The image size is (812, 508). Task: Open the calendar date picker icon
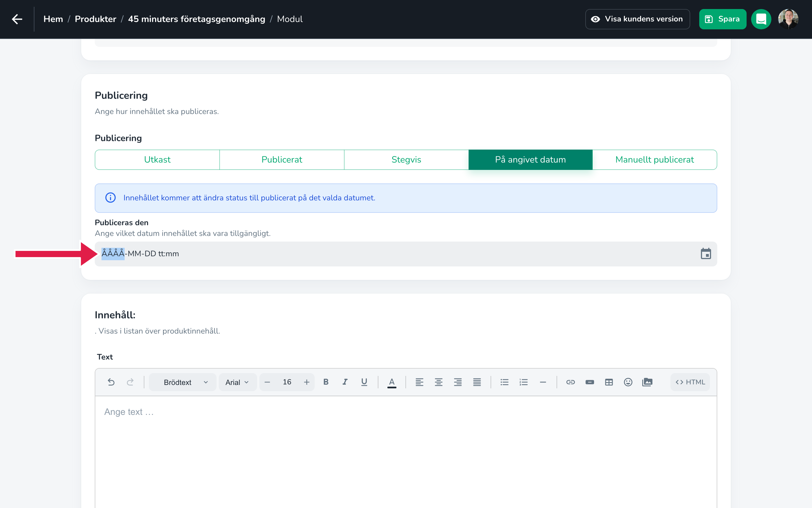tap(706, 254)
